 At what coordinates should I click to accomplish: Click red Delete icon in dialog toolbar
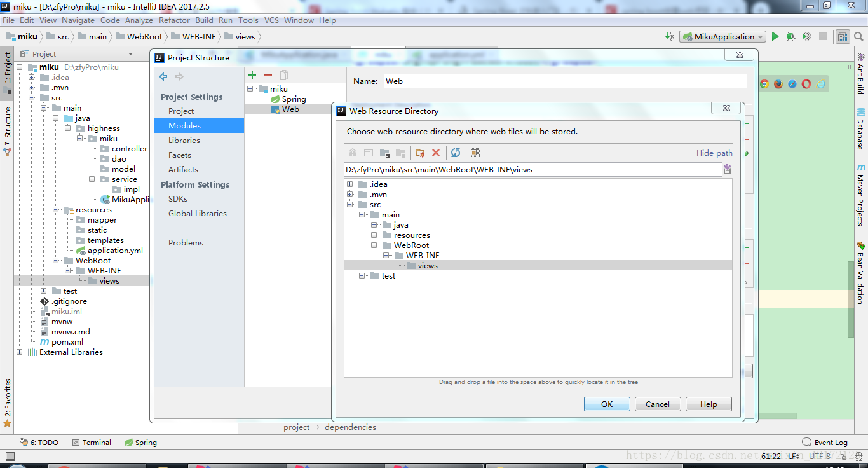click(436, 153)
